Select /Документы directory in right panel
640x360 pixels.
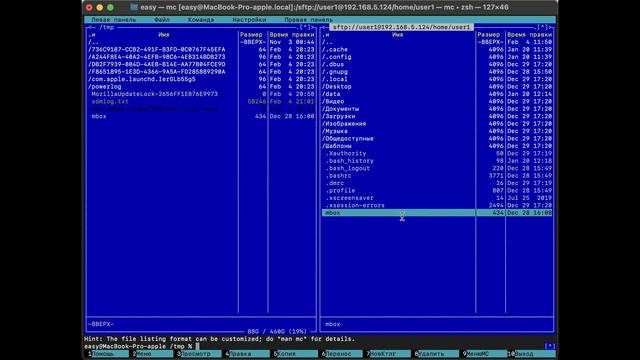tap(437, 109)
